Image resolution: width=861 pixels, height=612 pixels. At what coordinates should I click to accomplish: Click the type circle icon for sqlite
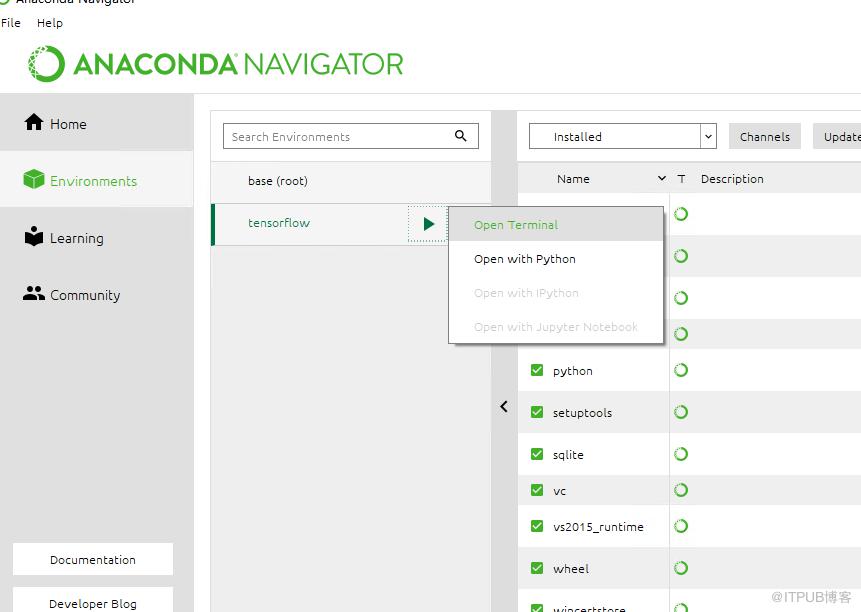pos(681,454)
